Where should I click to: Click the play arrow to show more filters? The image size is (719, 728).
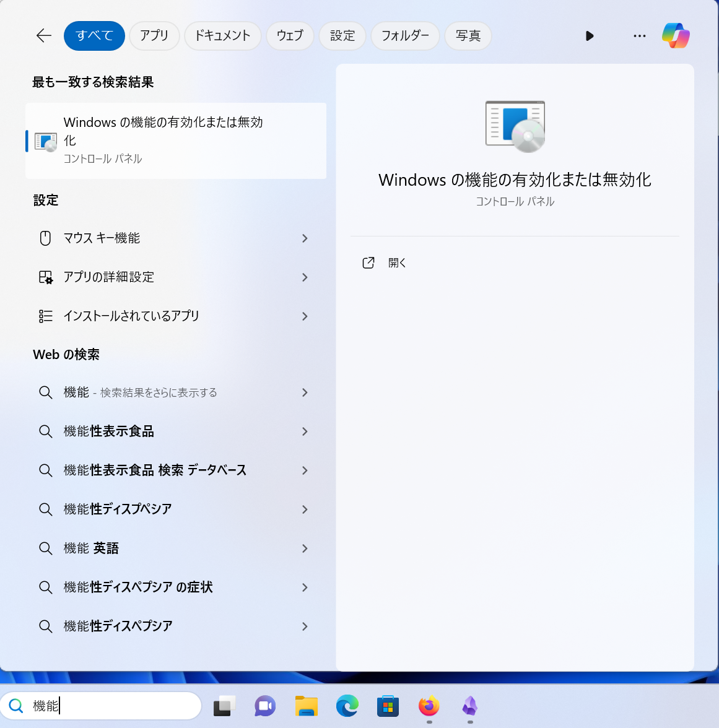(590, 36)
